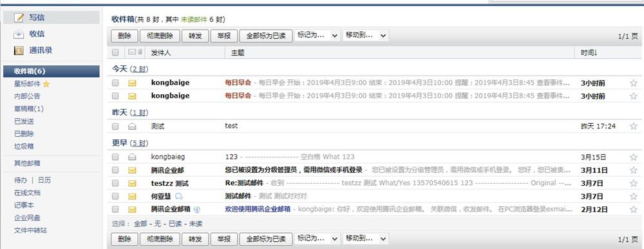Check the 欢迎使用腾讯企业邮箱 email box
Screen dimensions: 644x249
(x=115, y=210)
